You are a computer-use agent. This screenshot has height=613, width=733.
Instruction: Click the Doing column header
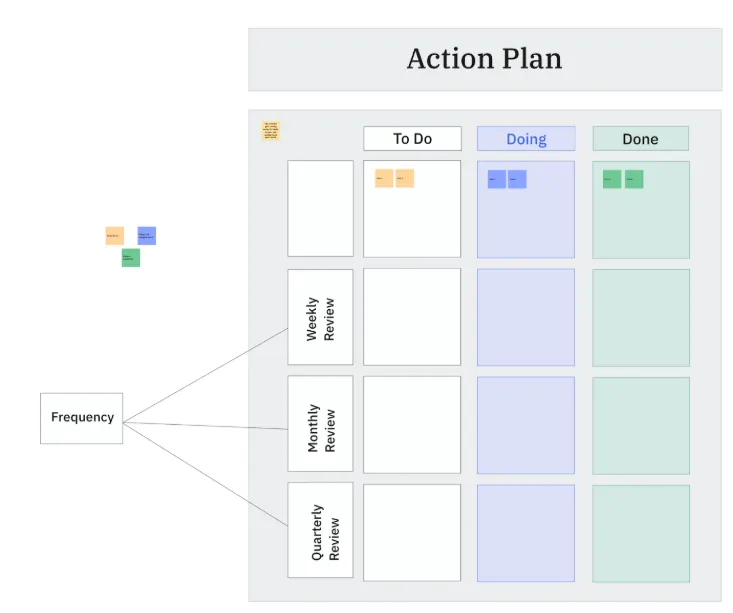coord(526,138)
